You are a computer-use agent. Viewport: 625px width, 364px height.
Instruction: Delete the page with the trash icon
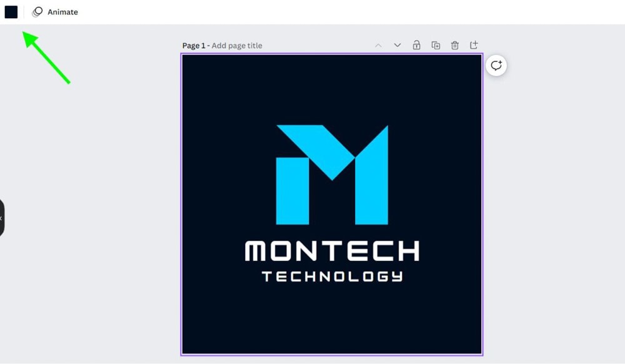click(x=455, y=45)
